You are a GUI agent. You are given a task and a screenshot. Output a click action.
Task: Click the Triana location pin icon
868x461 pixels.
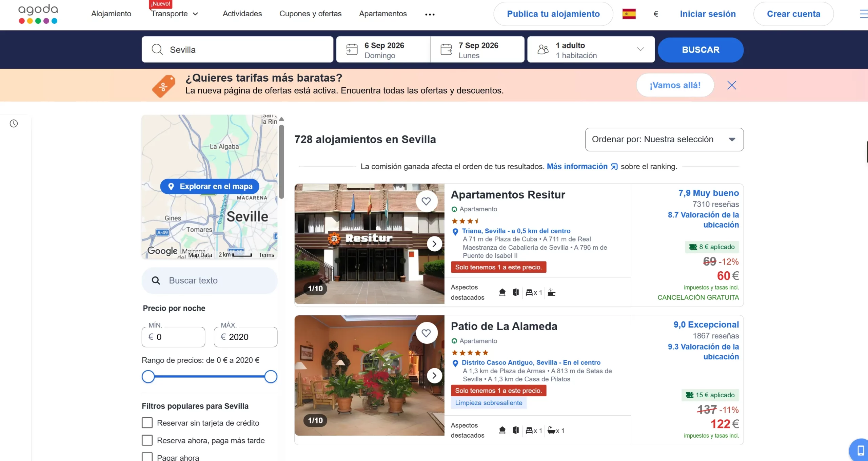pyautogui.click(x=455, y=232)
